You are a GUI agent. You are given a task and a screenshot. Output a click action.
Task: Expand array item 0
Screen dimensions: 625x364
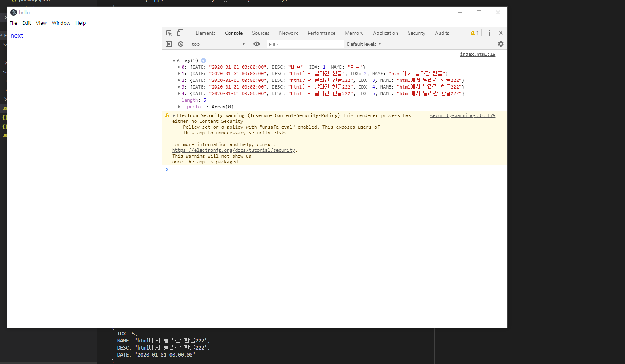tap(179, 67)
